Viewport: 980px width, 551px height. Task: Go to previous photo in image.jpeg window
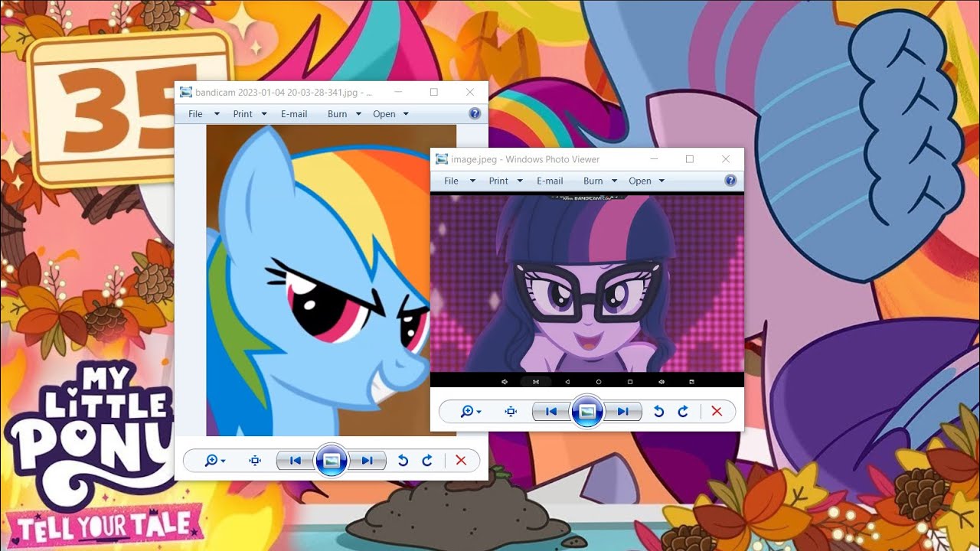click(550, 412)
